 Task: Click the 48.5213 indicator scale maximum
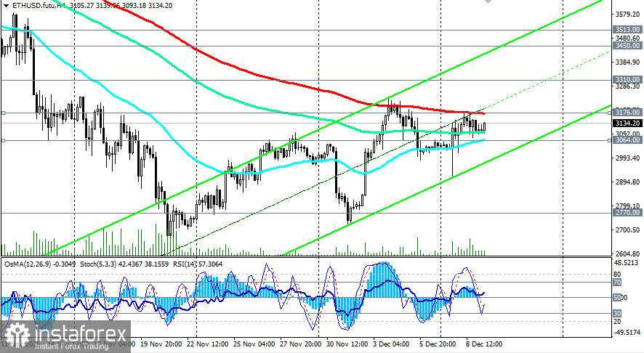coord(627,263)
